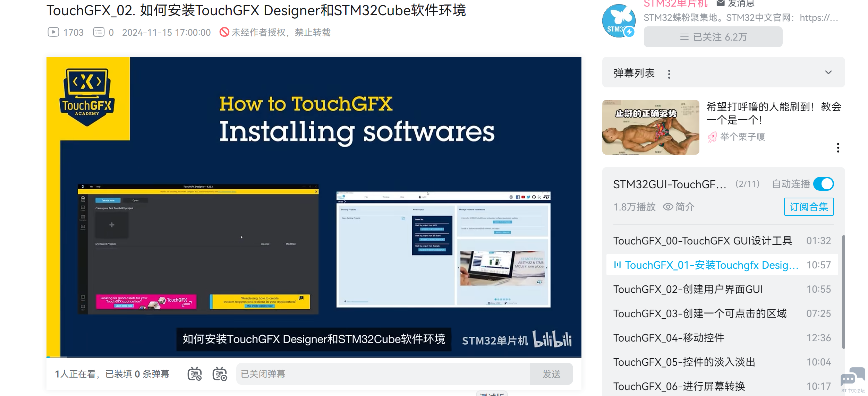Click duration 12:36 of TouchGFX_04
This screenshot has width=868, height=396.
click(818, 338)
